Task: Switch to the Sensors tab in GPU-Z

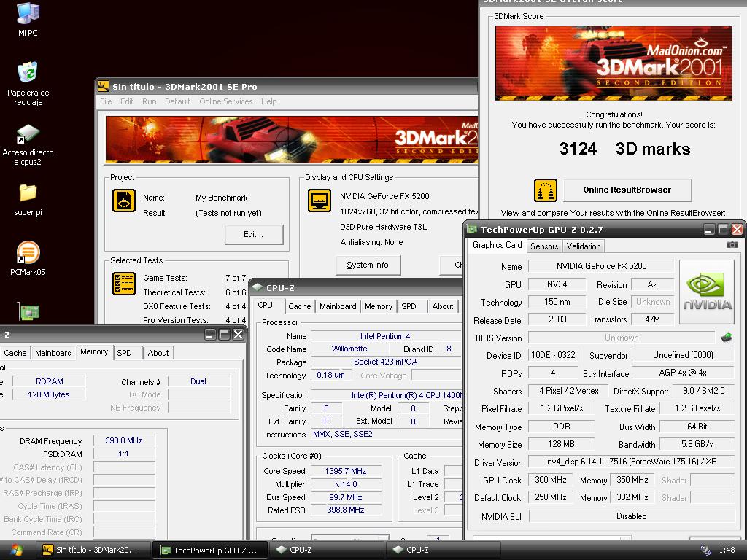Action: point(544,246)
